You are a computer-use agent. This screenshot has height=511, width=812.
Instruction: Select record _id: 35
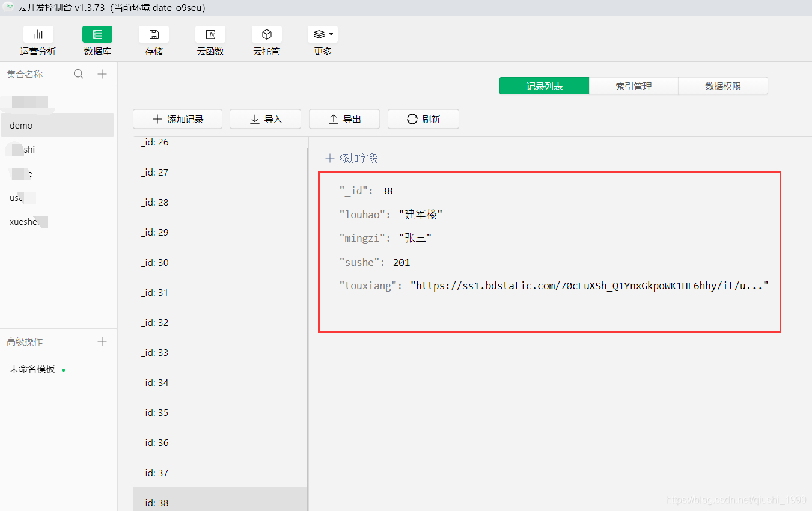coord(219,412)
